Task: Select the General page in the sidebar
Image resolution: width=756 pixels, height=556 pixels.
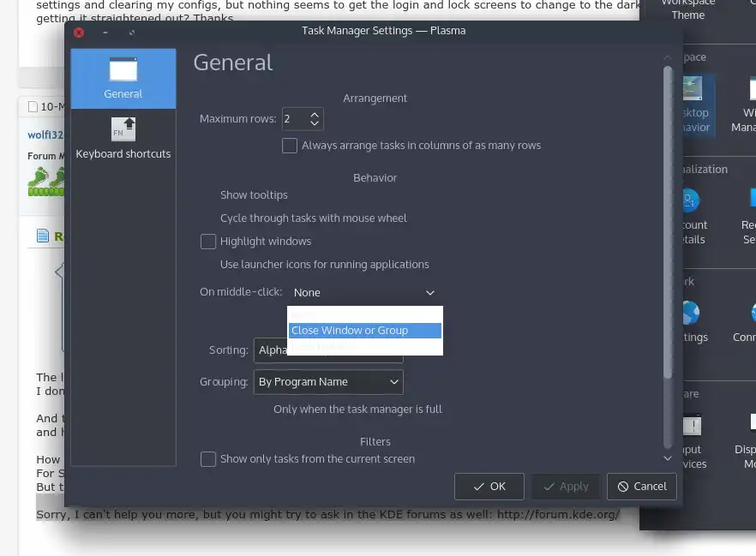Action: 123,79
